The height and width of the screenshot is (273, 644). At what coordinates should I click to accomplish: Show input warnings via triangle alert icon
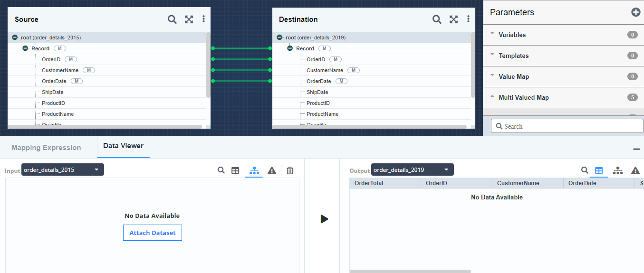pyautogui.click(x=272, y=170)
